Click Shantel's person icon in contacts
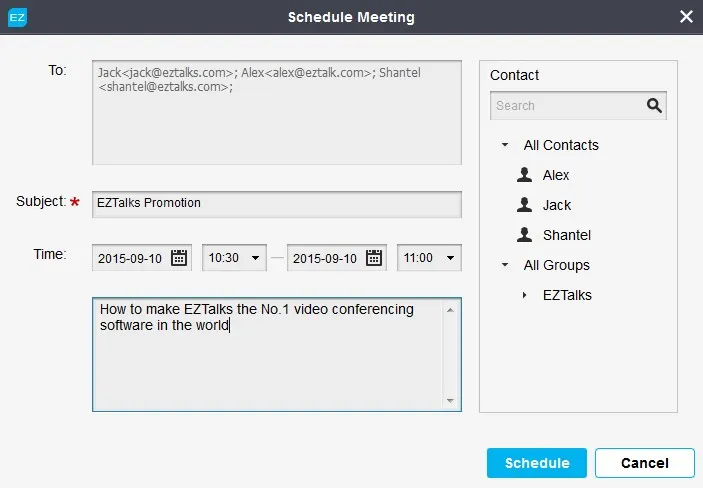The image size is (703, 488). [524, 235]
